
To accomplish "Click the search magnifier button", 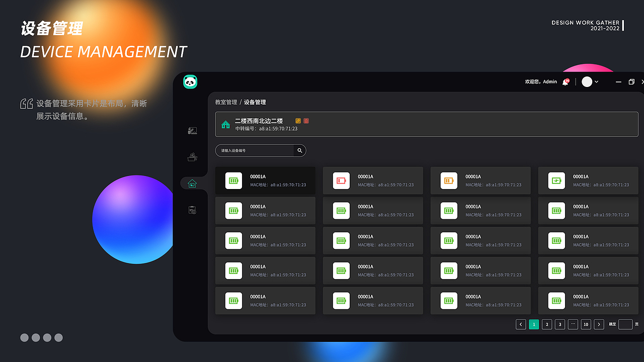I will point(300,150).
